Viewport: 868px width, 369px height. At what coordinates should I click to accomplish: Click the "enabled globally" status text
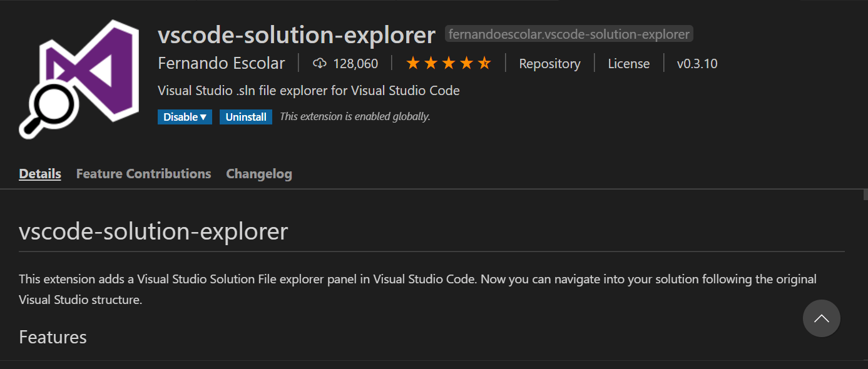(x=355, y=117)
